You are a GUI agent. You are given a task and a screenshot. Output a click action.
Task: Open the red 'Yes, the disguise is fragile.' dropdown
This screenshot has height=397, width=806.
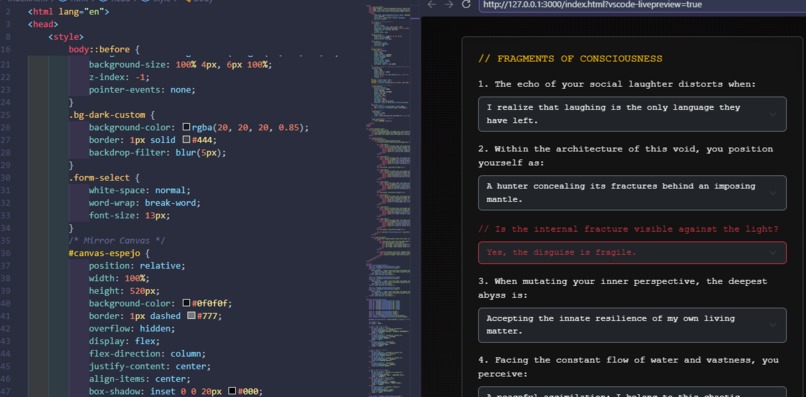632,252
